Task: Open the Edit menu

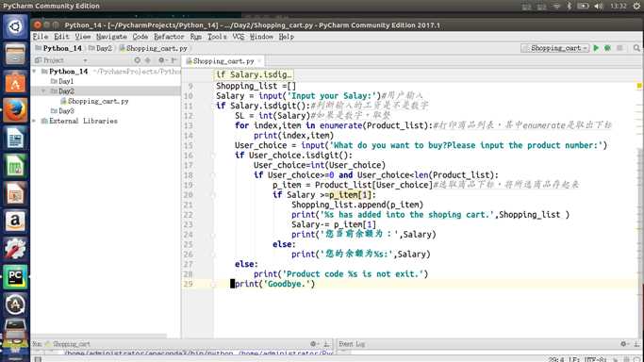Action: tap(61, 37)
